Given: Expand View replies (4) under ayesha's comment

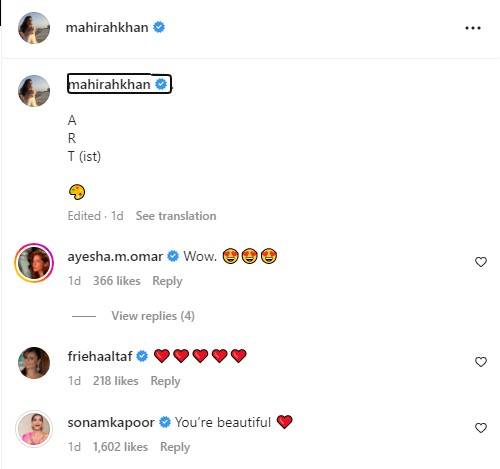Looking at the screenshot, I should [x=153, y=316].
